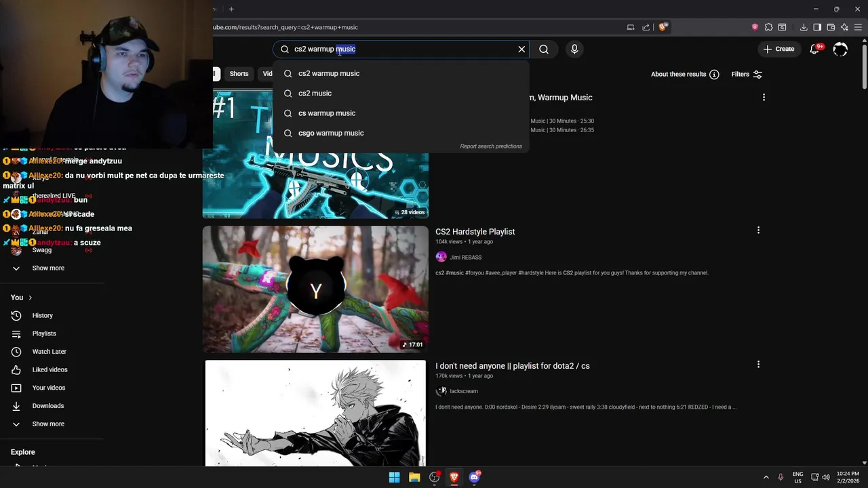Open Playlists in sidebar
Viewport: 868px width, 488px height.
(44, 333)
